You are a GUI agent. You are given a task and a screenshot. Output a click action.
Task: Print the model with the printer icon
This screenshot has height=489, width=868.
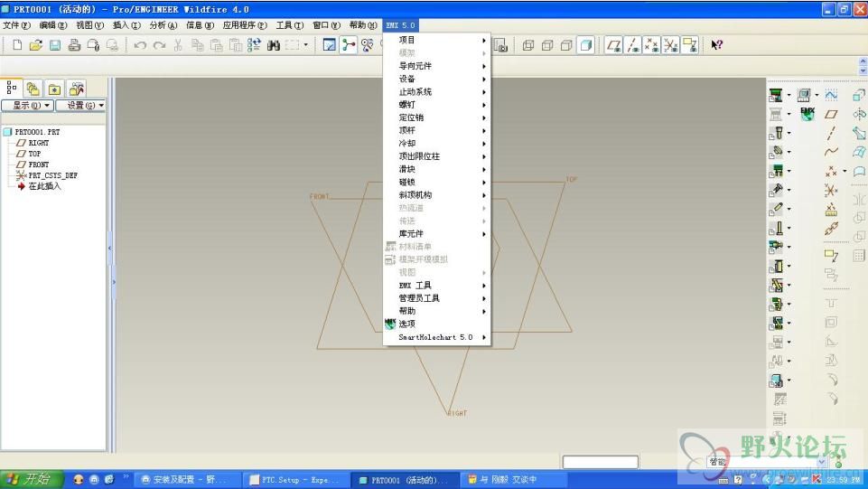point(74,45)
